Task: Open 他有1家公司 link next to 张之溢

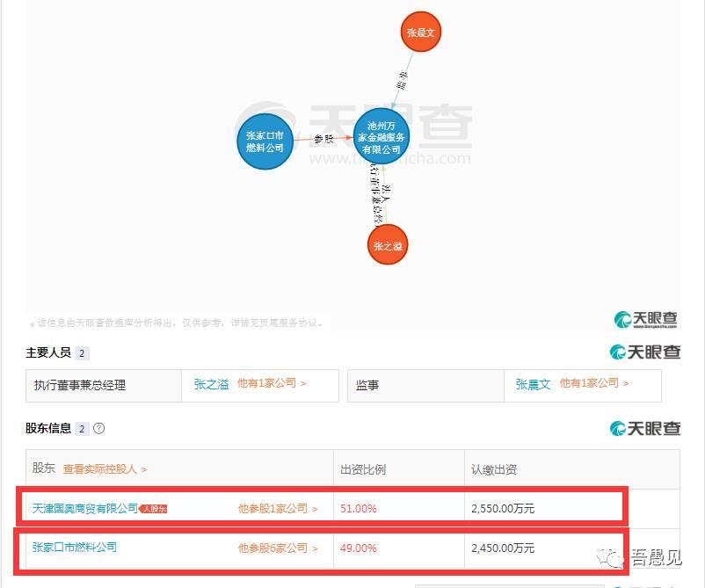Action: pos(272,383)
